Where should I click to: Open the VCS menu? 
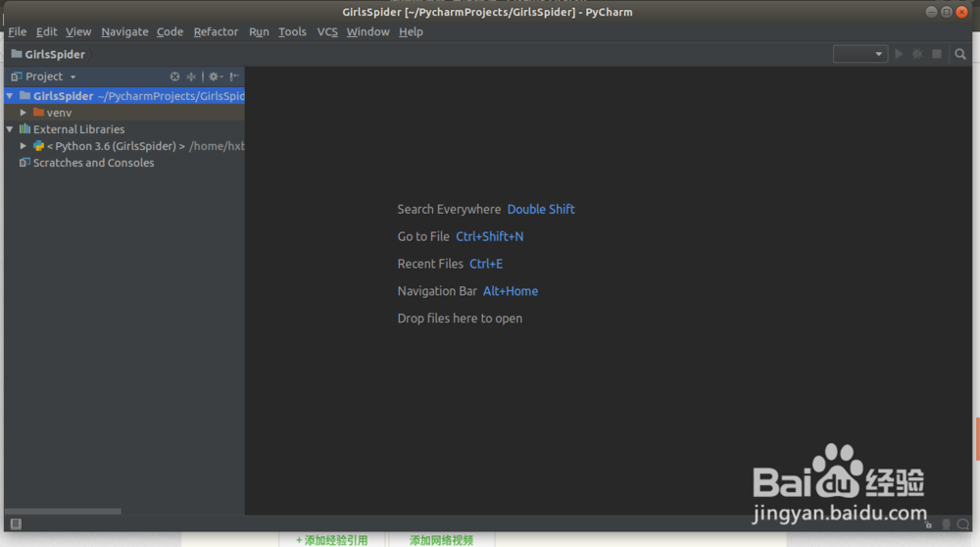pos(327,32)
